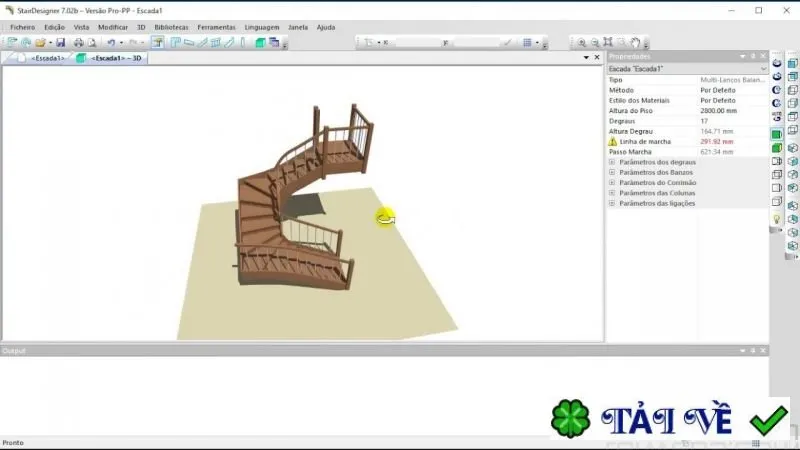Click the print icon

(x=79, y=42)
